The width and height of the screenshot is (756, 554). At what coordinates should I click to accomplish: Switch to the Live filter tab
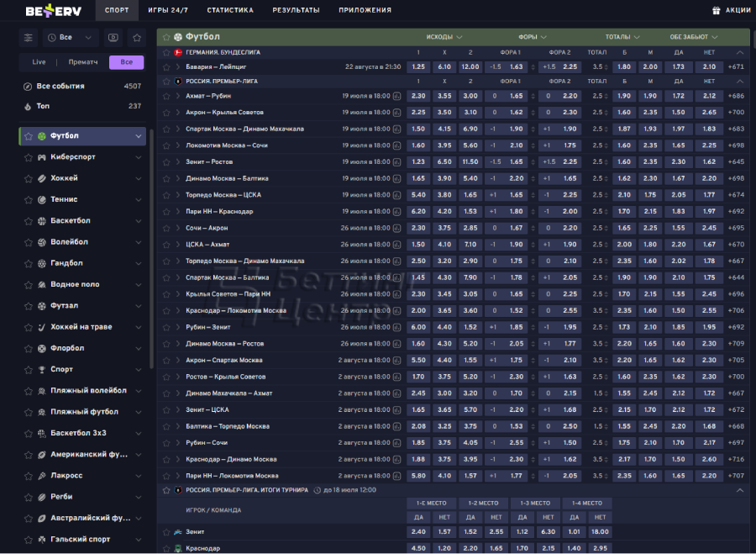tap(39, 62)
